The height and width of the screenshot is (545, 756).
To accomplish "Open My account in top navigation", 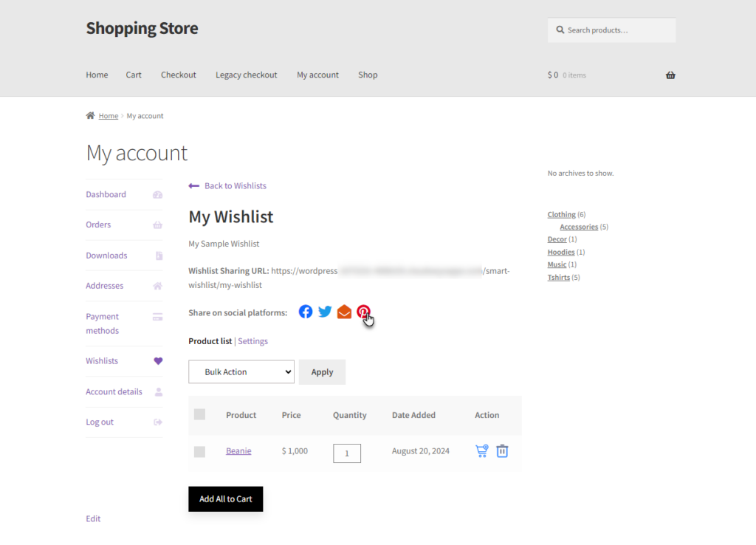I will coord(317,75).
